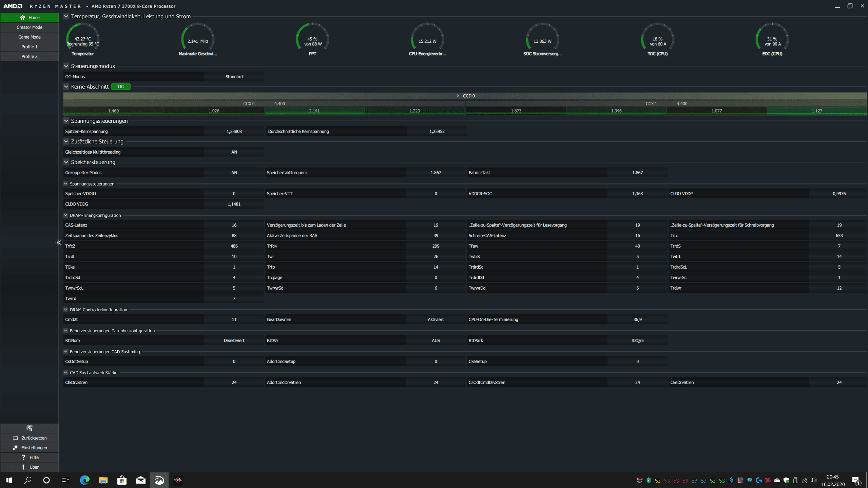The width and height of the screenshot is (868, 488).
Task: Collapse the sidebar with the double-arrow icon
Action: (59, 242)
